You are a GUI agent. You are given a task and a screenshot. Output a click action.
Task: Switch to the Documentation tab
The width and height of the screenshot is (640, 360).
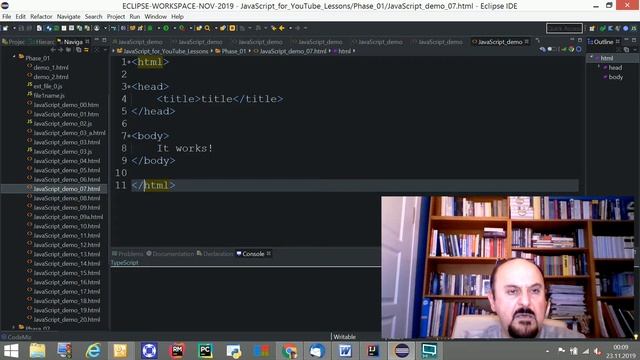(170, 253)
